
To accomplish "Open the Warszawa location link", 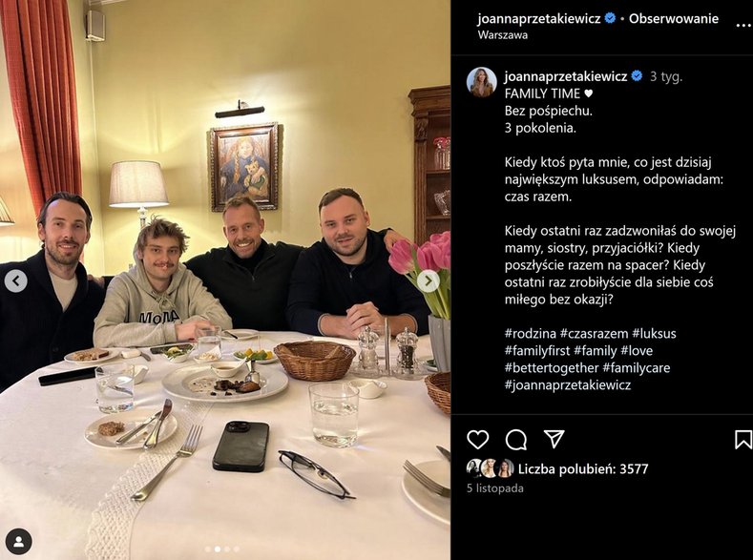I will 501,35.
